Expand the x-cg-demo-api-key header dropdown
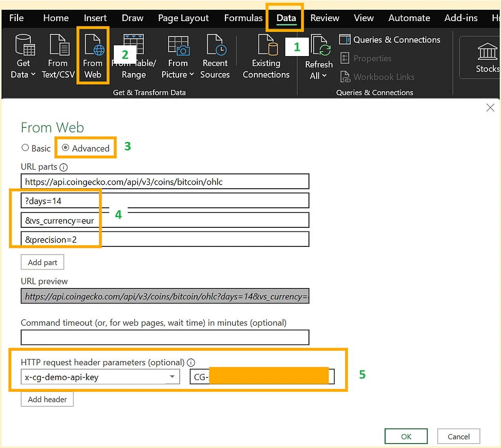The height and width of the screenshot is (448, 501). click(x=172, y=377)
